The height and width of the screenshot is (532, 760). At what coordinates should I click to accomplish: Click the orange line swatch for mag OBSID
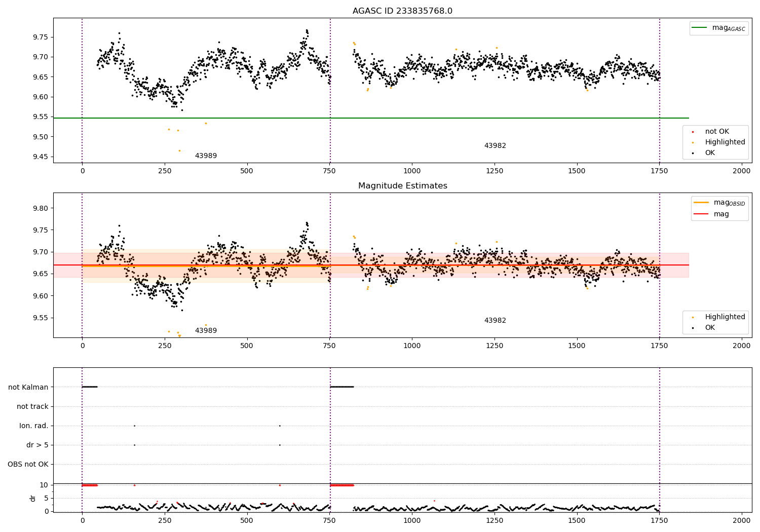(x=701, y=203)
